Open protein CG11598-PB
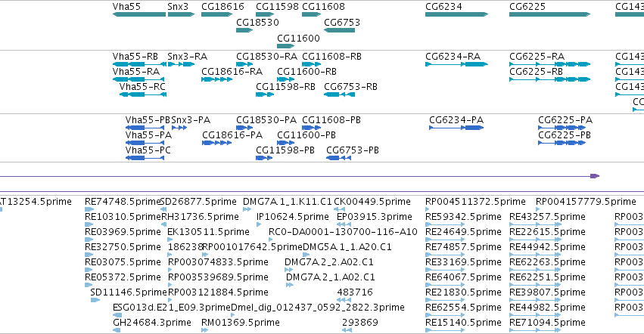644x334 pixels. [285, 150]
